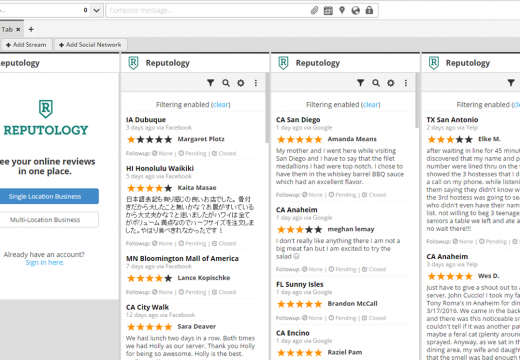Open gear settings in IA Dubuque stream

[241, 83]
